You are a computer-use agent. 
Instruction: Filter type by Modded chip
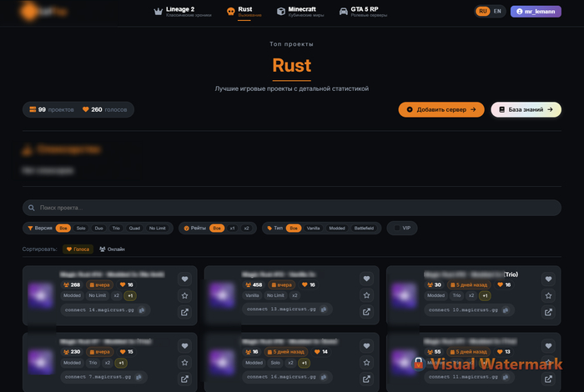pyautogui.click(x=337, y=229)
